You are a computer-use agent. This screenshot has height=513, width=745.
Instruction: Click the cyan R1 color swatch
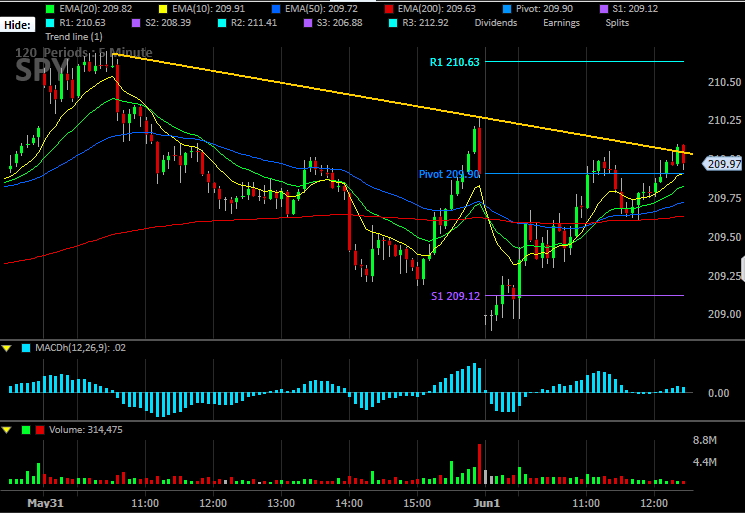(50, 23)
